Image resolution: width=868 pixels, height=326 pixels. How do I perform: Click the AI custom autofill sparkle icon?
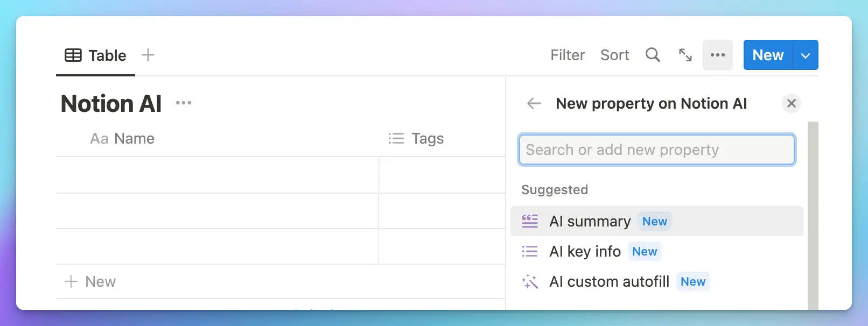(x=530, y=281)
